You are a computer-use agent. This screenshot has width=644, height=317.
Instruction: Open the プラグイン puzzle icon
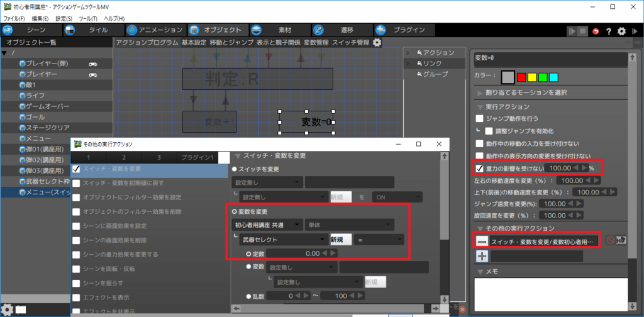pos(380,30)
